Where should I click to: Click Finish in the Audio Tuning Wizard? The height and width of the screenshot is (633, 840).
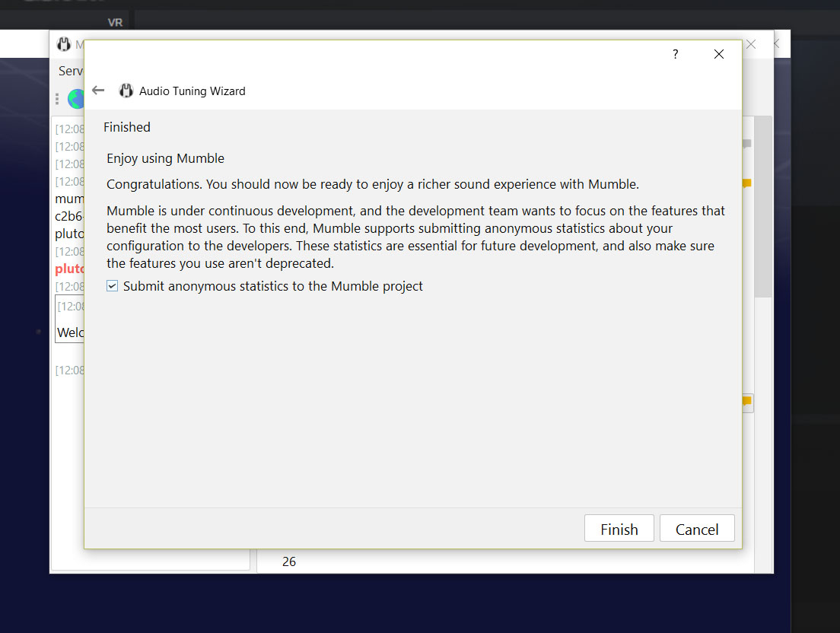pos(619,529)
